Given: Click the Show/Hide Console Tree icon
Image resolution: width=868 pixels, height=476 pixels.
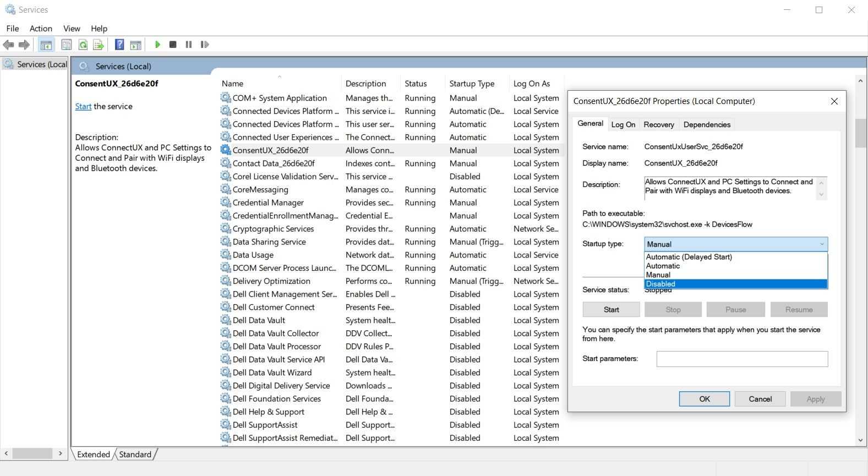Looking at the screenshot, I should [x=46, y=45].
